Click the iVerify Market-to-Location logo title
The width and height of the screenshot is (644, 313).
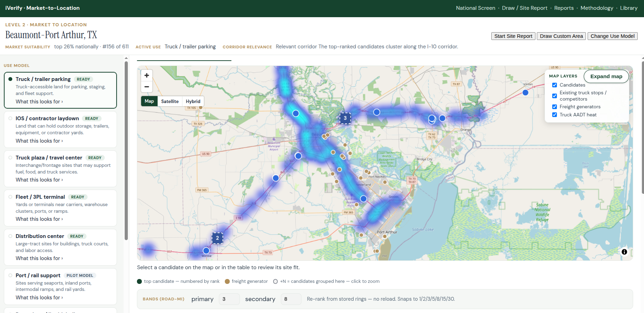coord(42,8)
